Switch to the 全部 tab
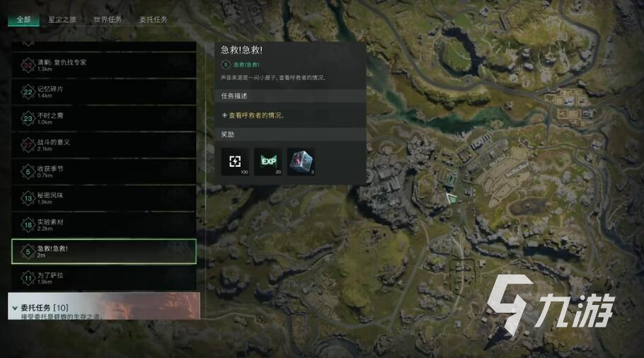Viewport: 644px width, 358px height. pos(23,19)
